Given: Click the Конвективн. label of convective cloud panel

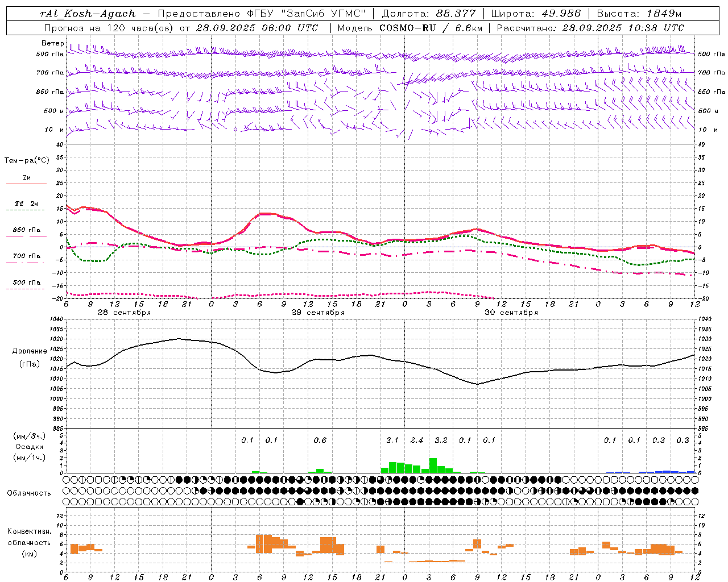Looking at the screenshot, I should [29, 531].
